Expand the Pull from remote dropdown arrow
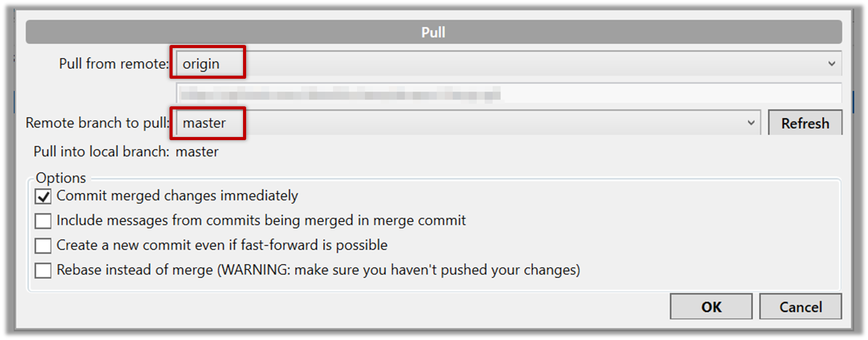Image resolution: width=868 pixels, height=340 pixels. pyautogui.click(x=831, y=64)
